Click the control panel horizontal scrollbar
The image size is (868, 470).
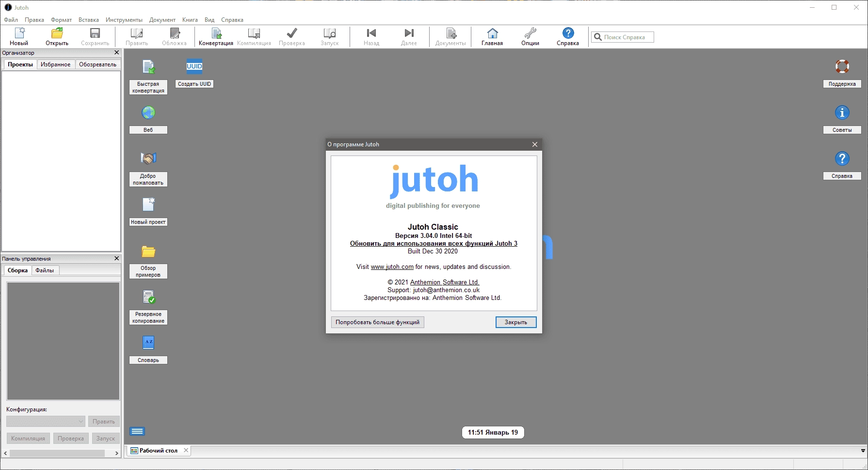pyautogui.click(x=57, y=453)
